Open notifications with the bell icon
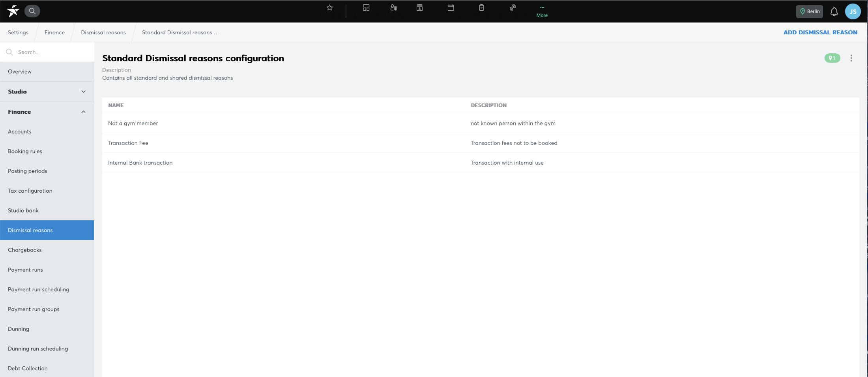The image size is (868, 377). 834,11
